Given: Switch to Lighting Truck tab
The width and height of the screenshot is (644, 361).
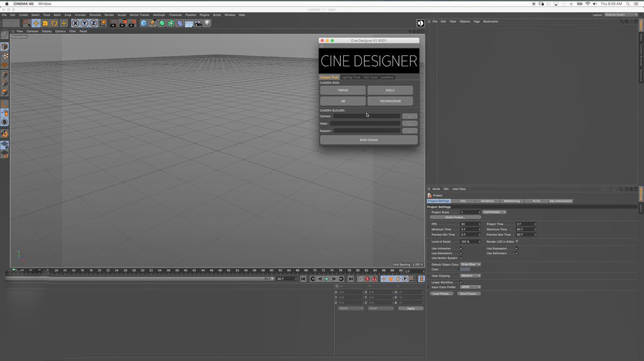Looking at the screenshot, I should (x=351, y=77).
